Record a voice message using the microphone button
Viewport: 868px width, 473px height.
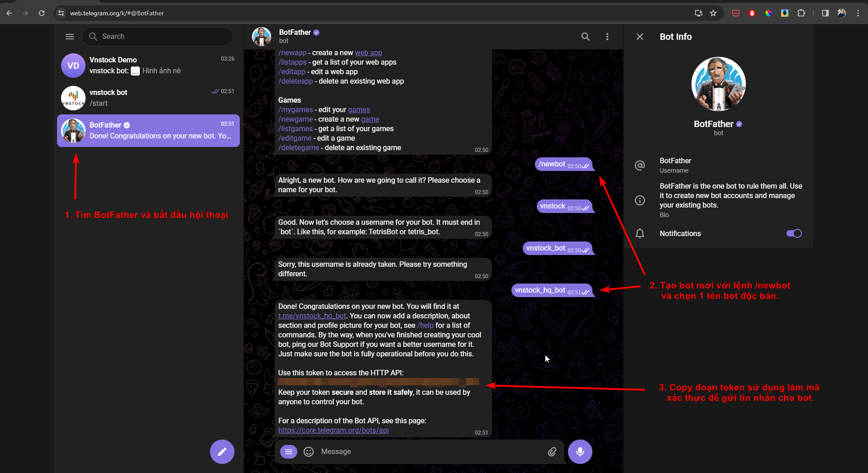580,451
